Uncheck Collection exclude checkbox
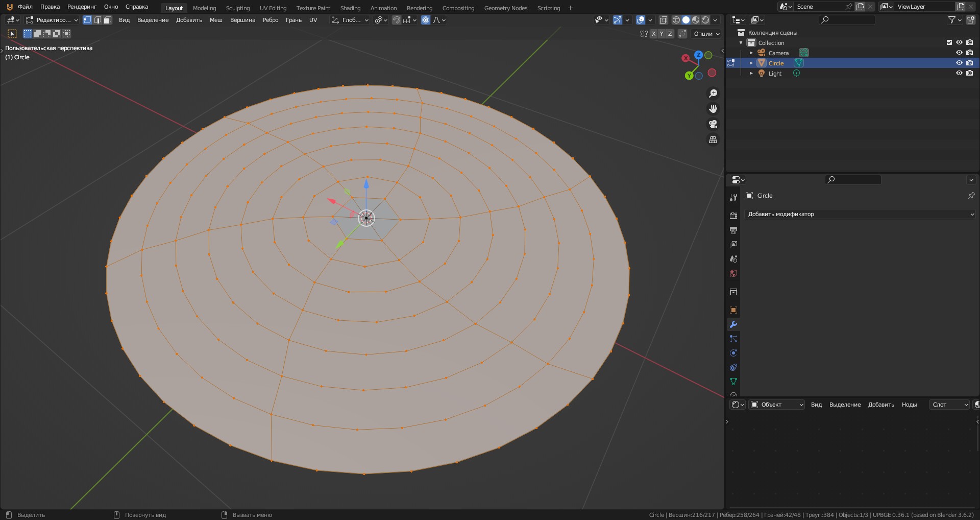The width and height of the screenshot is (980, 520). click(x=949, y=42)
